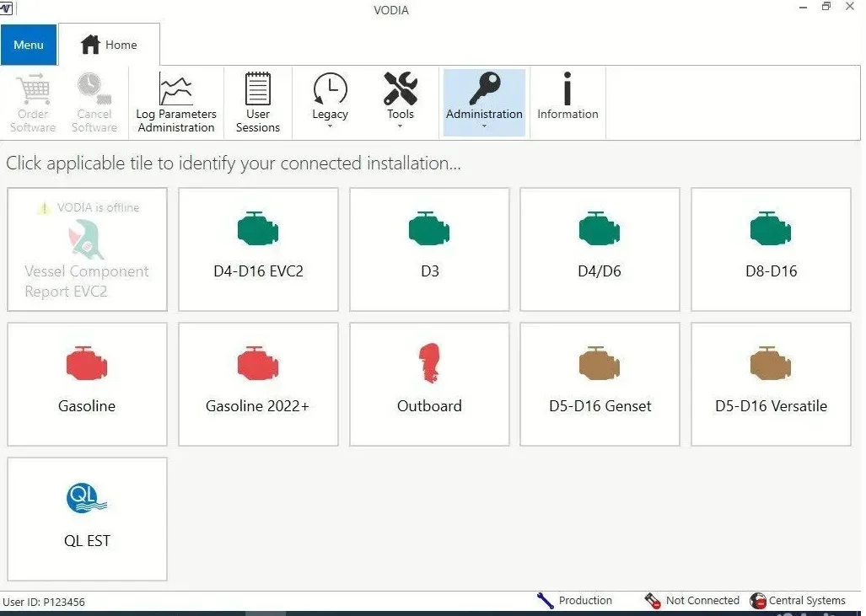Open the Menu button
Viewport: 866px width, 616px height.
point(28,44)
